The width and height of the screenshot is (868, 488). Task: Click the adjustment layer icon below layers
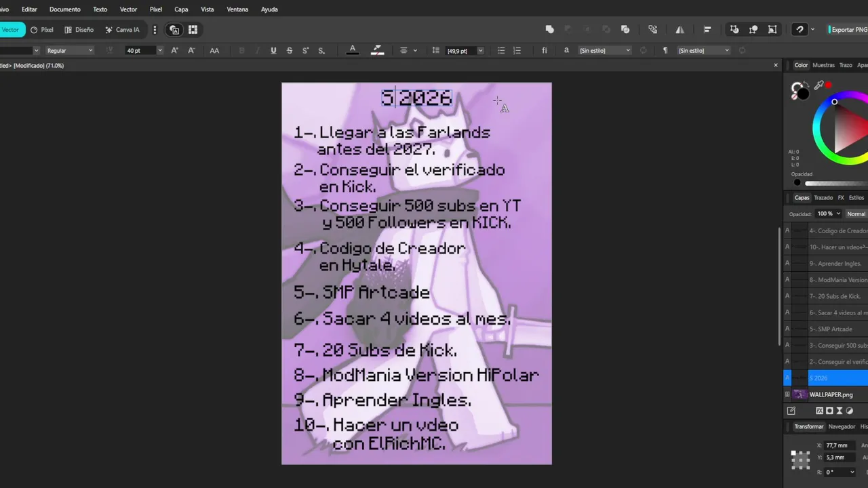pyautogui.click(x=850, y=411)
